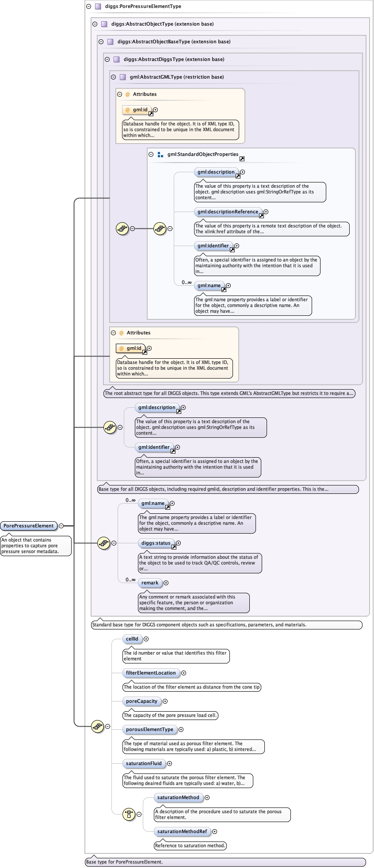Image resolution: width=374 pixels, height=868 pixels.
Task: Collapse the PorePressureElement root node
Action: click(61, 526)
